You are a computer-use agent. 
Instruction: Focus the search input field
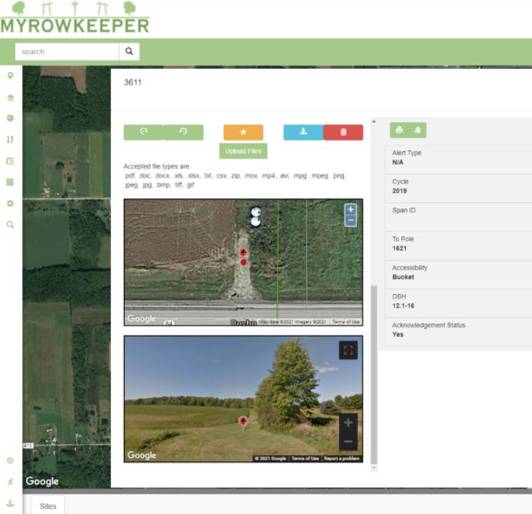(x=67, y=52)
